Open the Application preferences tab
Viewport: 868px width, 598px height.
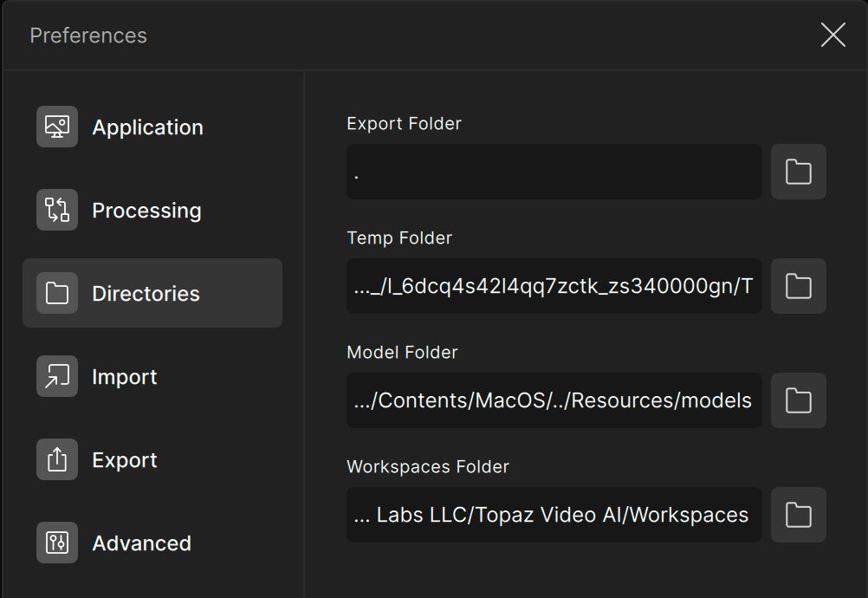[x=147, y=127]
